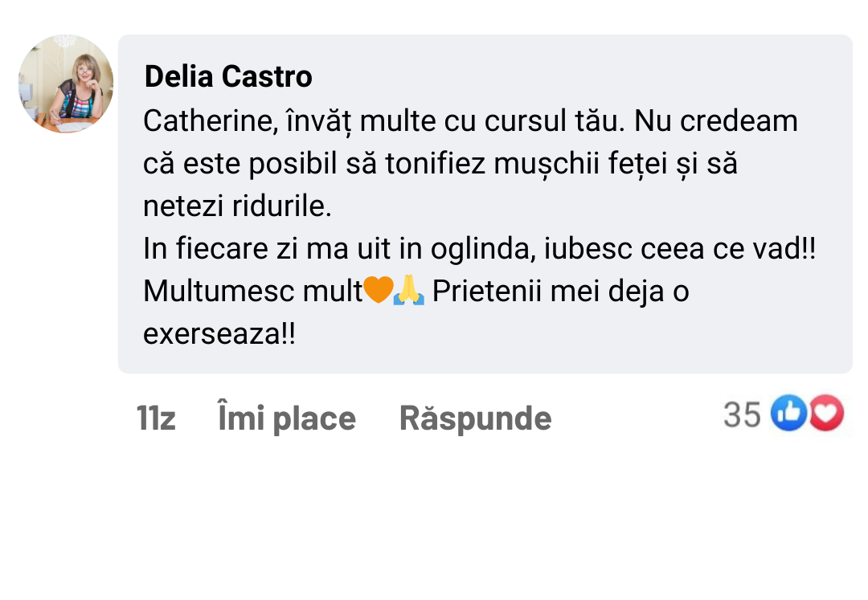Click the blue thumbs-up reaction icon
The width and height of the screenshot is (868, 600).
788,414
